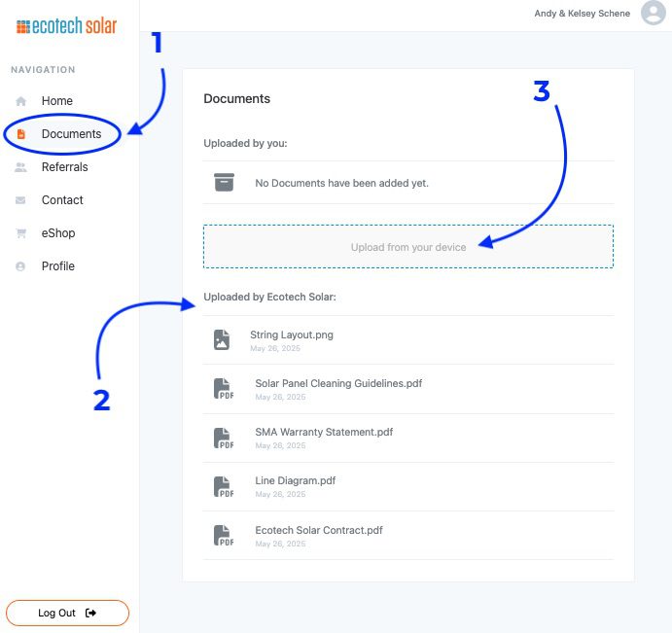Open the Referrals page
The height and width of the screenshot is (633, 672).
(x=65, y=167)
